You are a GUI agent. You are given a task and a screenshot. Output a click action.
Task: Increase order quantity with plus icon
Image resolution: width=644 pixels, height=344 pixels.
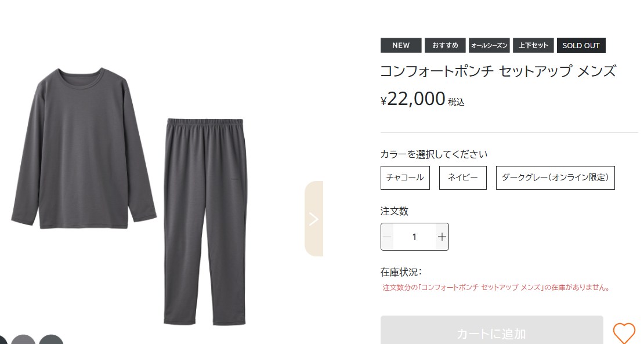(x=442, y=237)
